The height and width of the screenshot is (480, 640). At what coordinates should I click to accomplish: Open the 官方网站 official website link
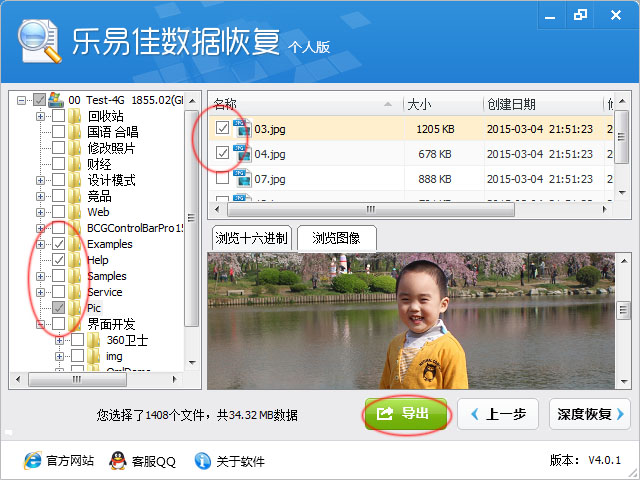tap(70, 461)
